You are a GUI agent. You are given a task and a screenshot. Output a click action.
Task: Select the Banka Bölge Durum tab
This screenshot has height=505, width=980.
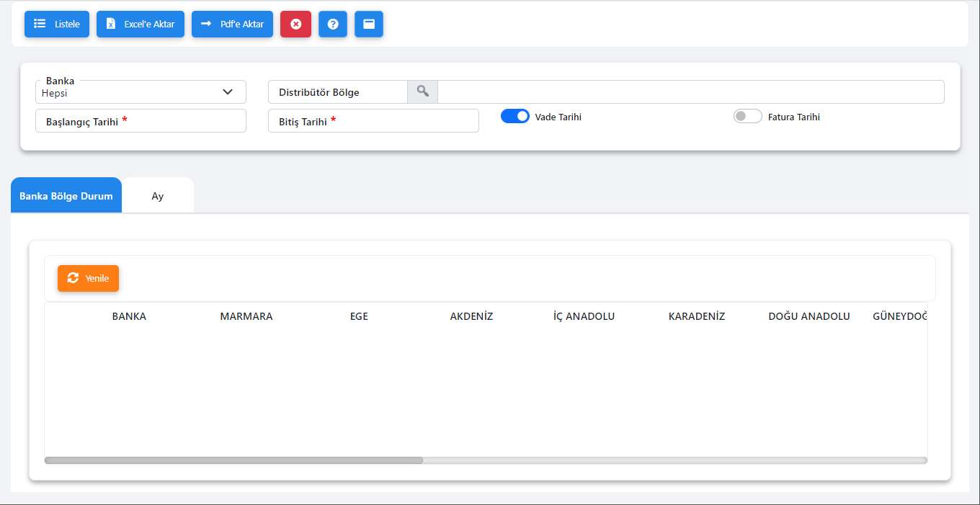(66, 196)
